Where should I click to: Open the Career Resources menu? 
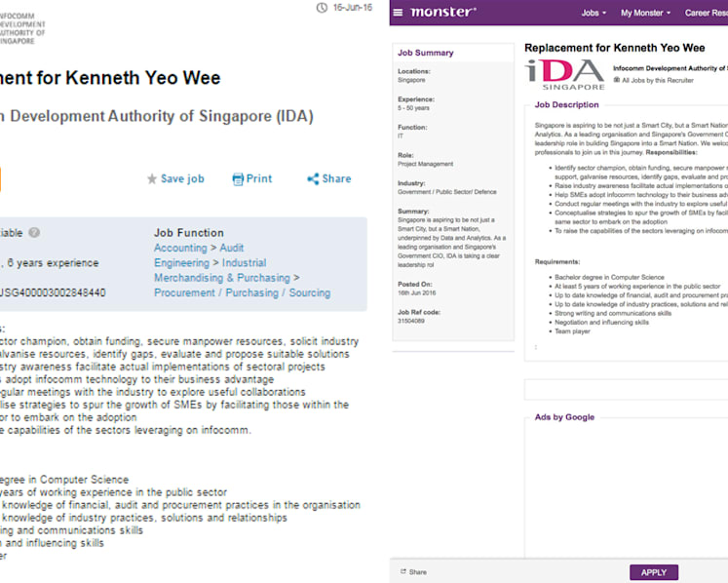tap(707, 13)
